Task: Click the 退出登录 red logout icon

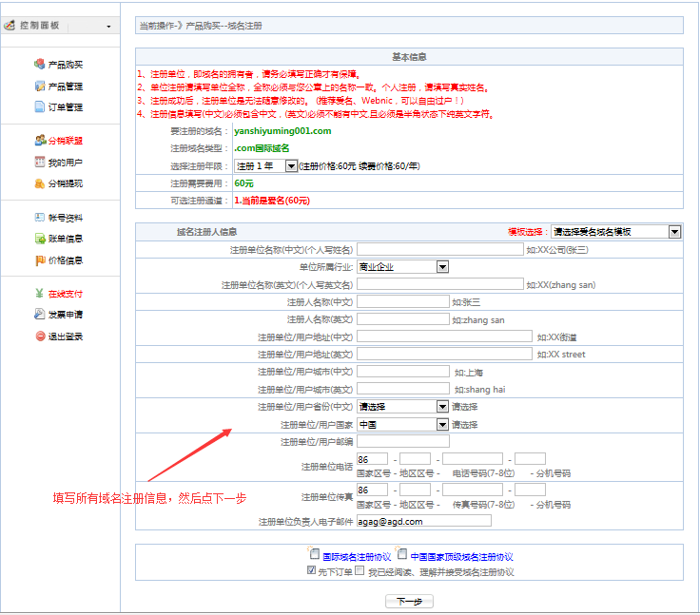Action: click(39, 336)
